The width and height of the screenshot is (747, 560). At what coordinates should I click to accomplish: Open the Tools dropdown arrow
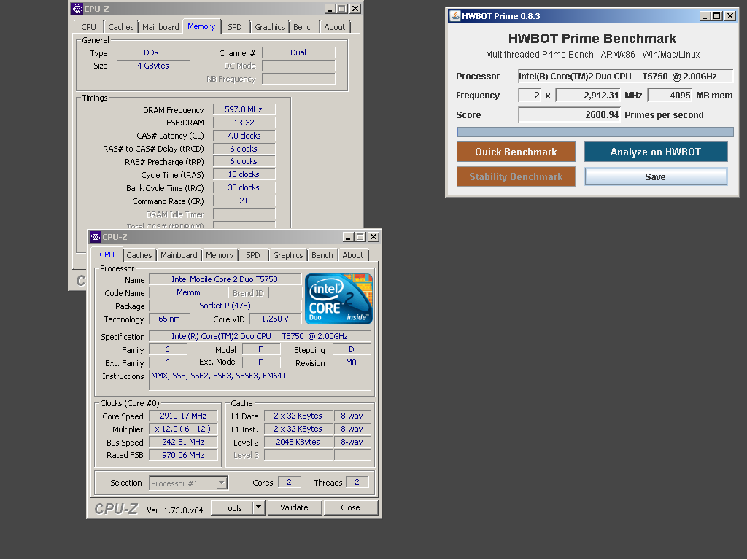point(258,507)
